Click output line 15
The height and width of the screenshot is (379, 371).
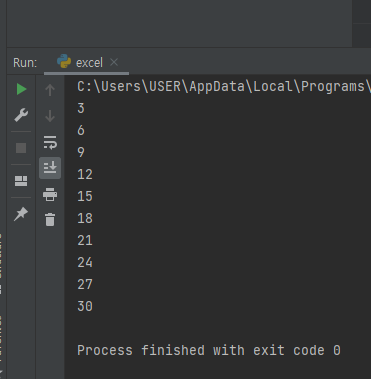coord(85,196)
